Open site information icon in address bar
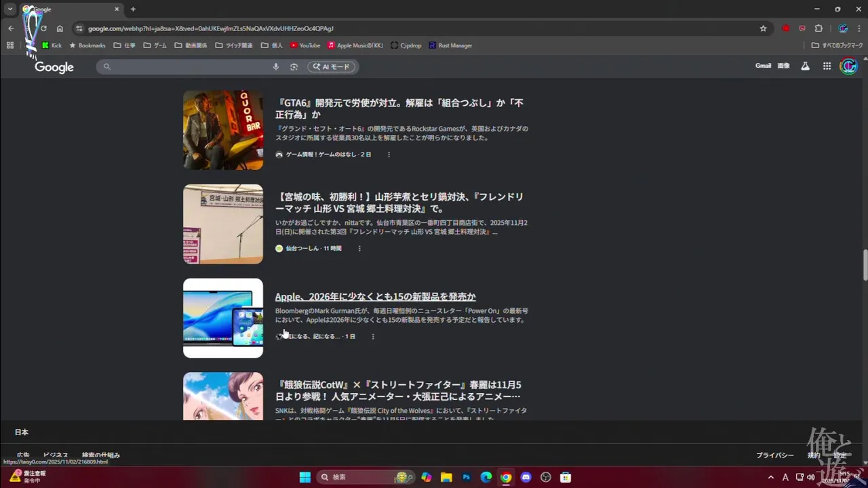 pyautogui.click(x=79, y=28)
